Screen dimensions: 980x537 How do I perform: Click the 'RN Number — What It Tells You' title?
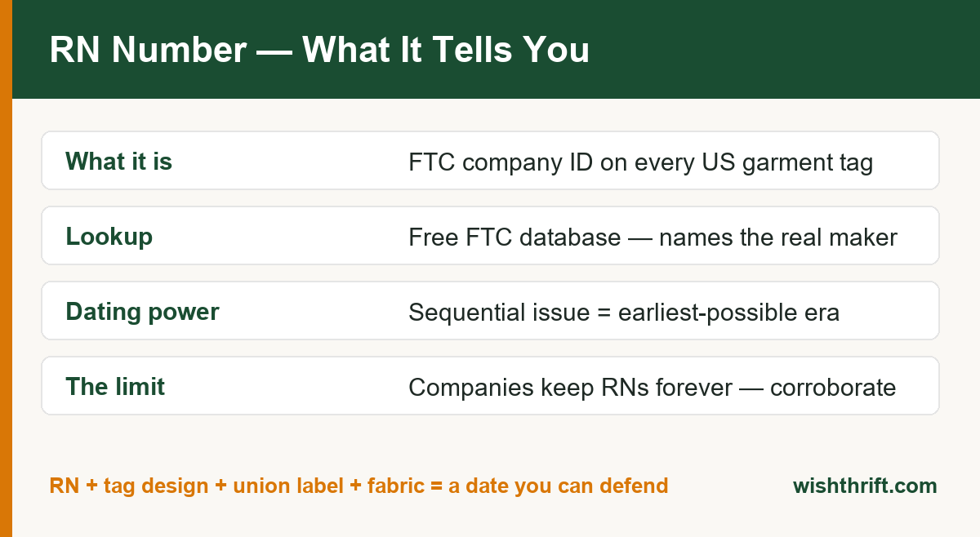coord(319,51)
